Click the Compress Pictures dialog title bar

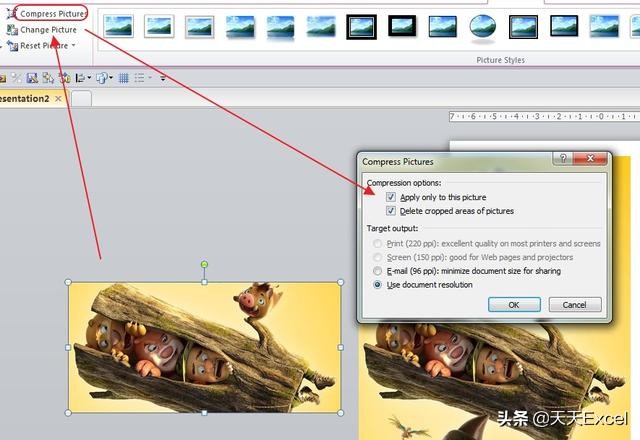(455, 162)
